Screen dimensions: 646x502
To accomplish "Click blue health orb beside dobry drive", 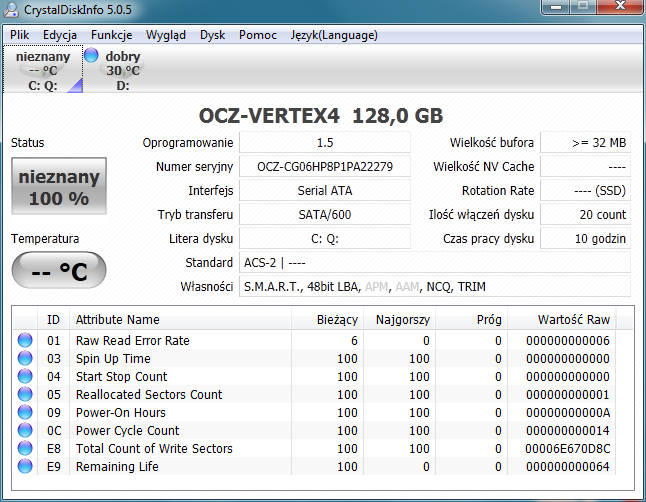I will coord(91,55).
